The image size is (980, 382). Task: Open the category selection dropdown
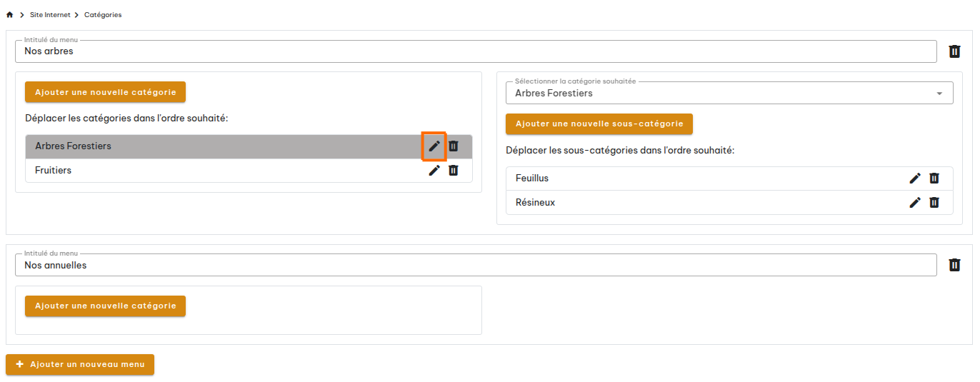[x=729, y=93]
